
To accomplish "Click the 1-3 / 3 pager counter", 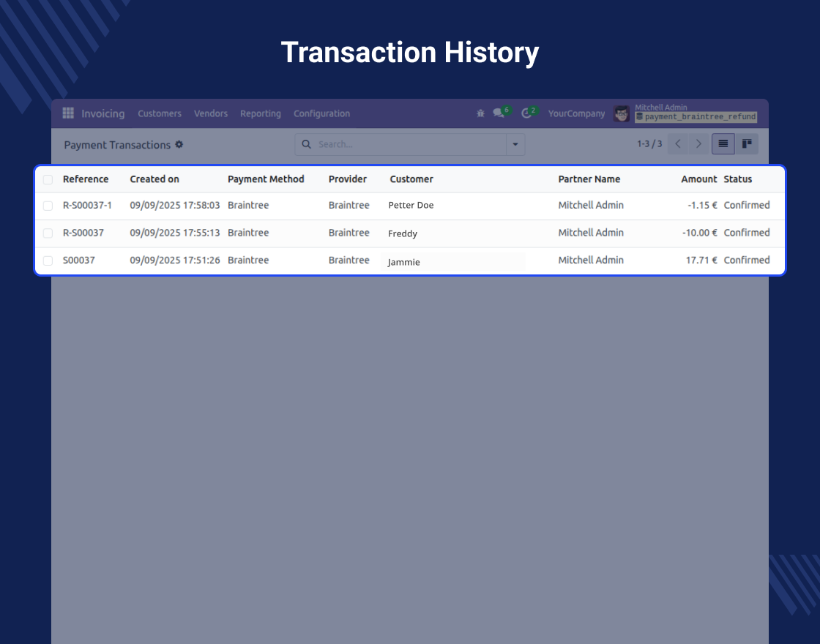I will (649, 143).
